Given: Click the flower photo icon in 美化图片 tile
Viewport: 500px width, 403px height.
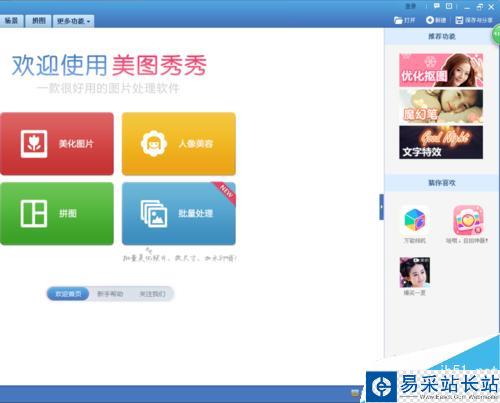Looking at the screenshot, I should pos(34,144).
